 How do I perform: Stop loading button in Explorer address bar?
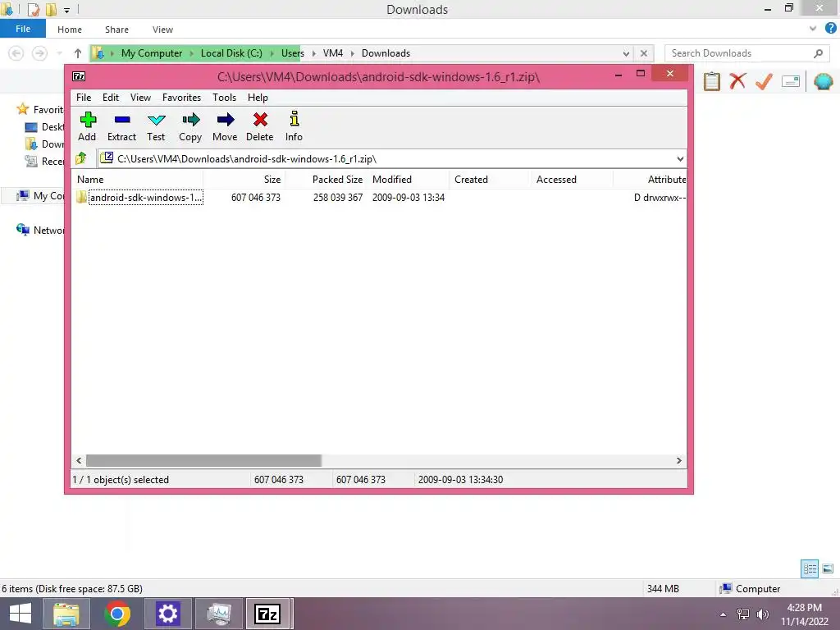644,53
